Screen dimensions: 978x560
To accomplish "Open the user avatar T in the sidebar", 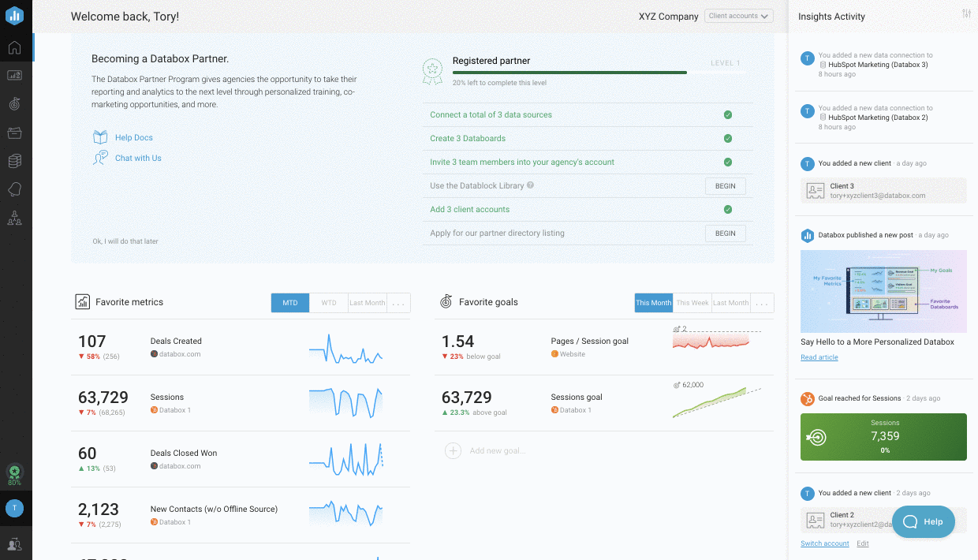I will (x=14, y=509).
